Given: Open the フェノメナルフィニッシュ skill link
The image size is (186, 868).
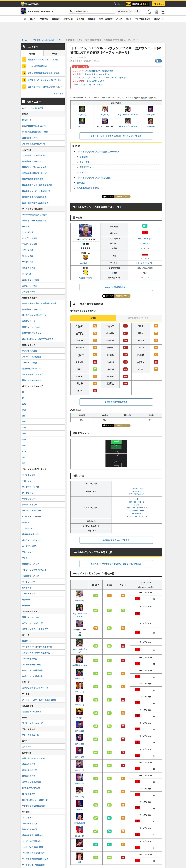Looking at the screenshot, I should pyautogui.click(x=137, y=516).
